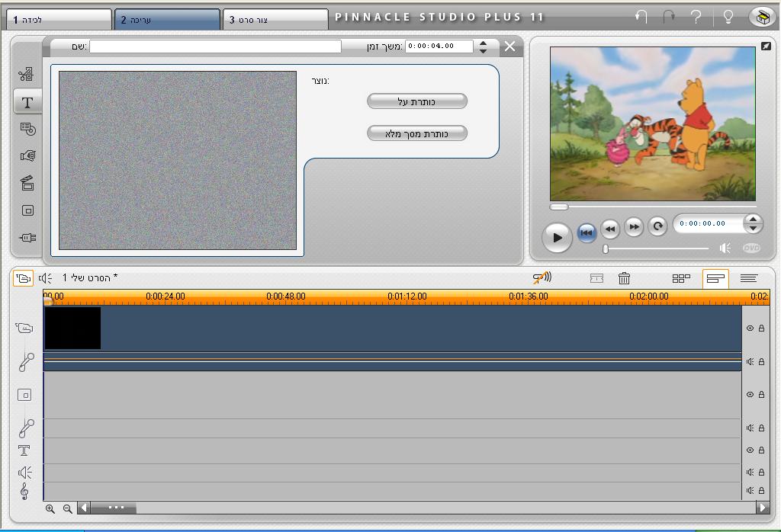Toggle video track visibility eye
This screenshot has height=532, width=781.
(750, 328)
